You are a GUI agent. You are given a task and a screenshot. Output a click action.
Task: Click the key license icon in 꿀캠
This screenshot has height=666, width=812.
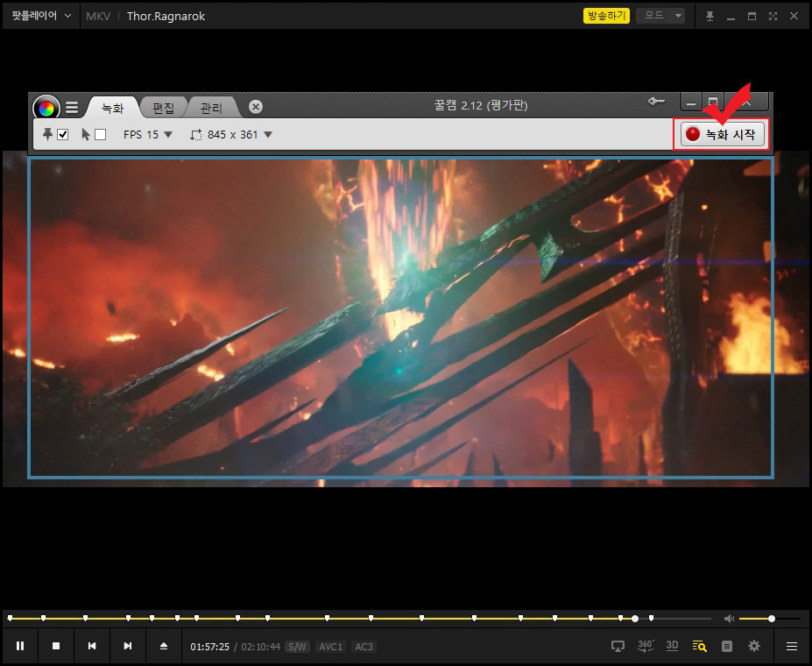click(656, 101)
